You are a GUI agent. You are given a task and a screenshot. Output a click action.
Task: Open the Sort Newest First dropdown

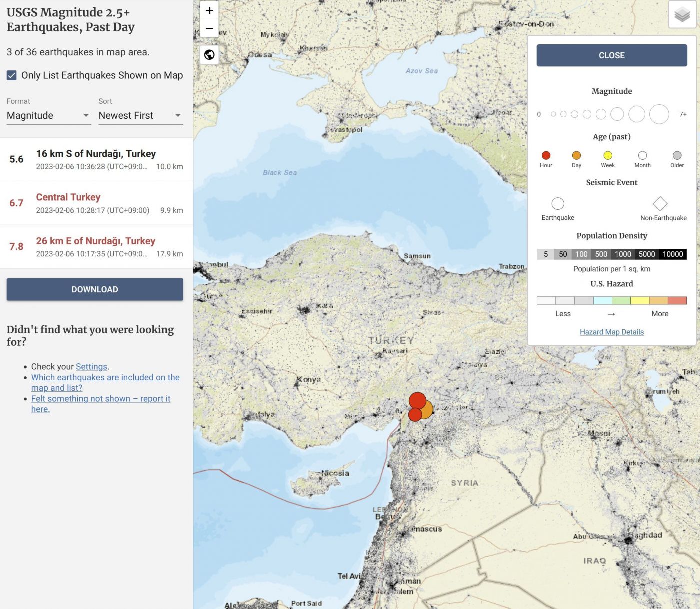(140, 116)
